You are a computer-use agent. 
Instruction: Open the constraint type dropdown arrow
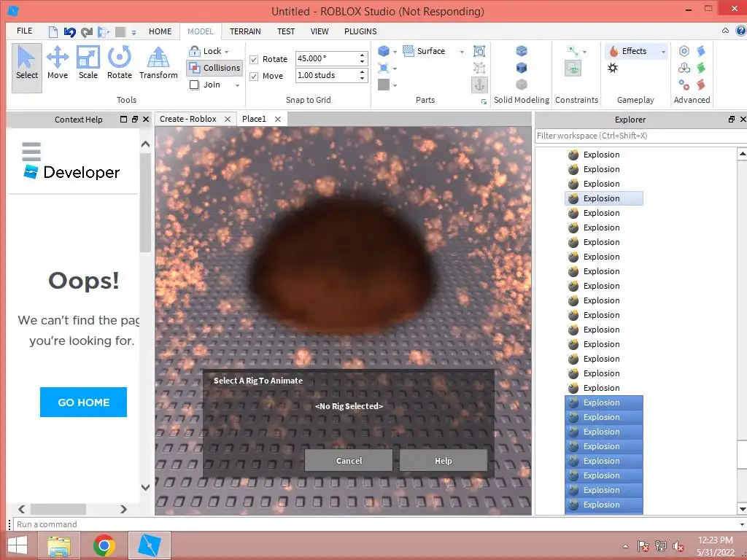click(584, 52)
